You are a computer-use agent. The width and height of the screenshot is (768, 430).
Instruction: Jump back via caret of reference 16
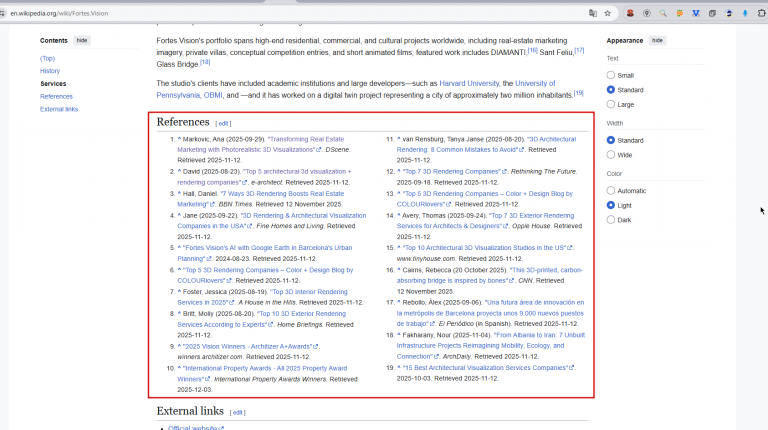399,270
